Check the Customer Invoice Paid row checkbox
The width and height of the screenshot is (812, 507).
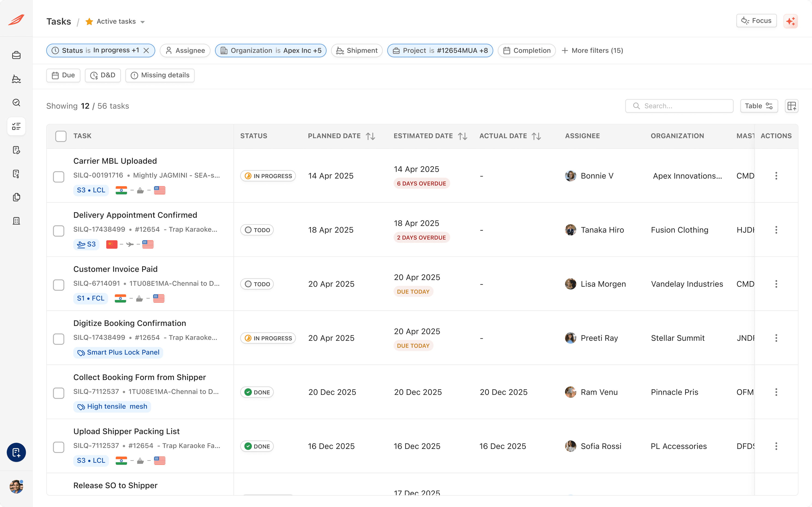[x=59, y=285]
